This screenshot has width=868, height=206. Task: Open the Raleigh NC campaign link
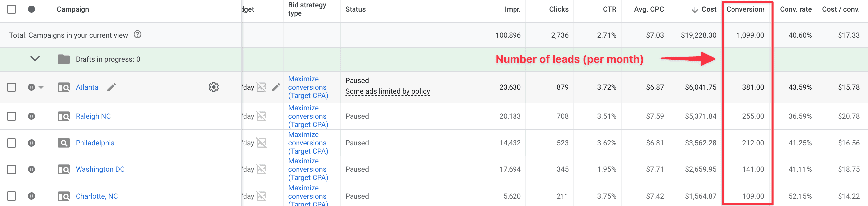[x=93, y=116]
